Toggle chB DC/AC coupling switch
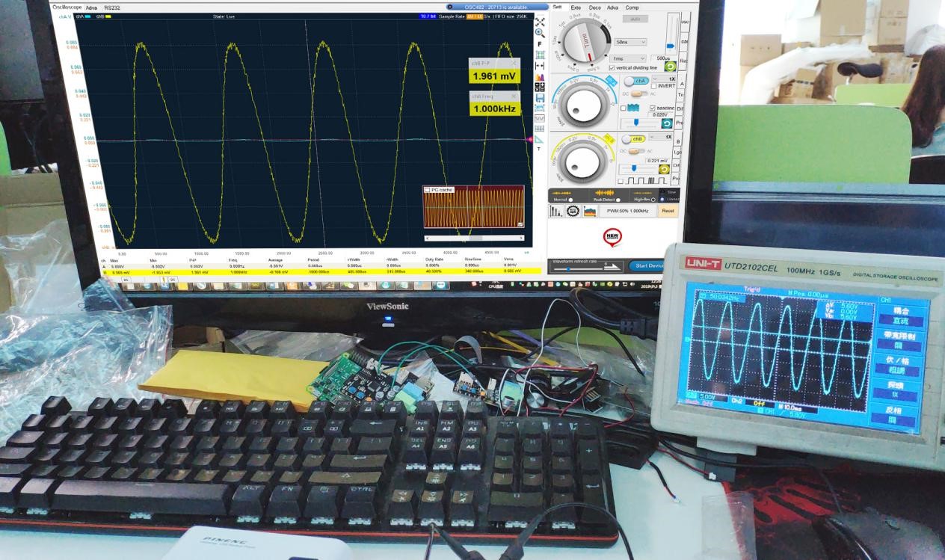The height and width of the screenshot is (560, 945). pos(636,151)
